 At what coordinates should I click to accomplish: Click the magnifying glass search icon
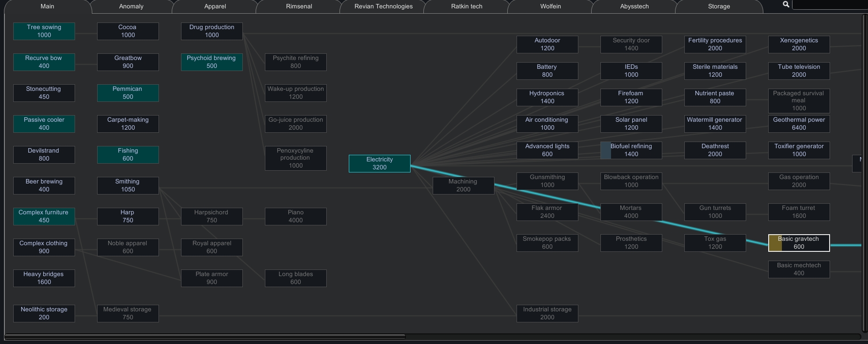tap(786, 4)
